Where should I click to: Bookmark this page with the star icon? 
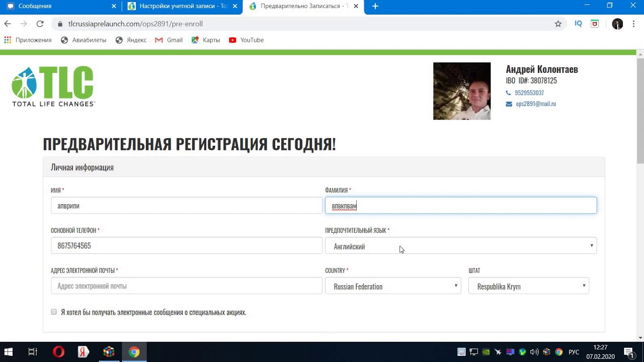coord(558,24)
